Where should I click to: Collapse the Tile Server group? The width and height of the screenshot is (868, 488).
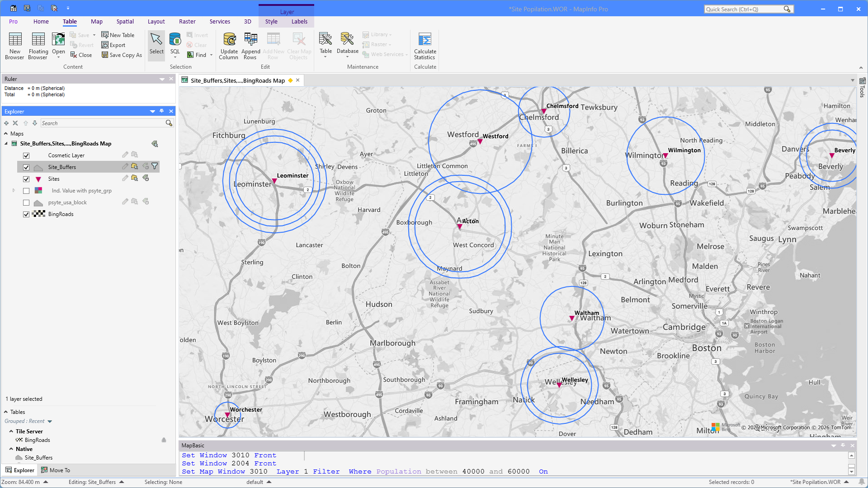point(11,432)
